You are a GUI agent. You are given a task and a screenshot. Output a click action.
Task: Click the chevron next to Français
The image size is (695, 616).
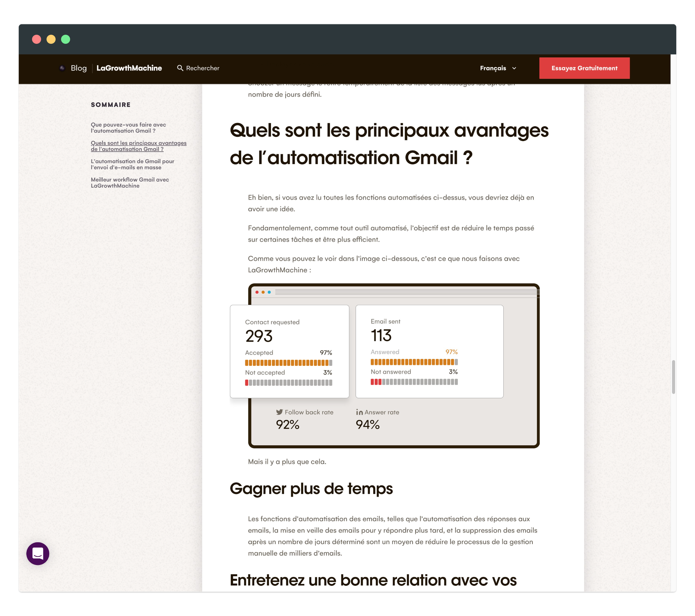(x=514, y=68)
